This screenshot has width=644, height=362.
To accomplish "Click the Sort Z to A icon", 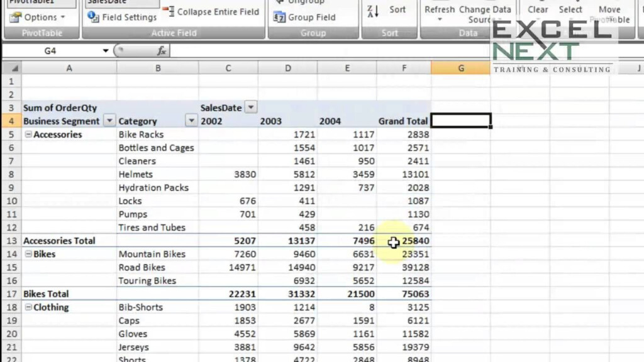I will point(372,11).
